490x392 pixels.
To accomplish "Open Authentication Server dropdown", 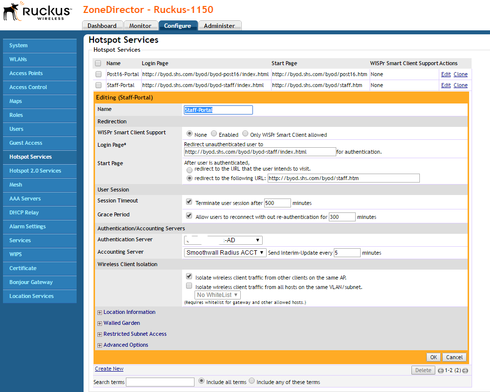I will pos(223,240).
